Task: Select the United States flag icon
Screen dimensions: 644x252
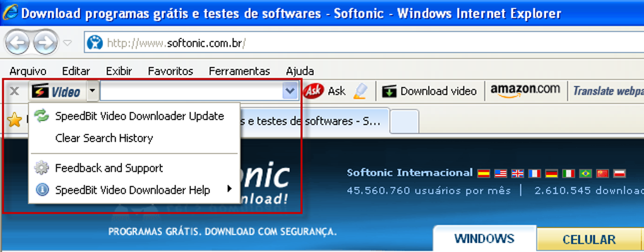Action: 501,173
